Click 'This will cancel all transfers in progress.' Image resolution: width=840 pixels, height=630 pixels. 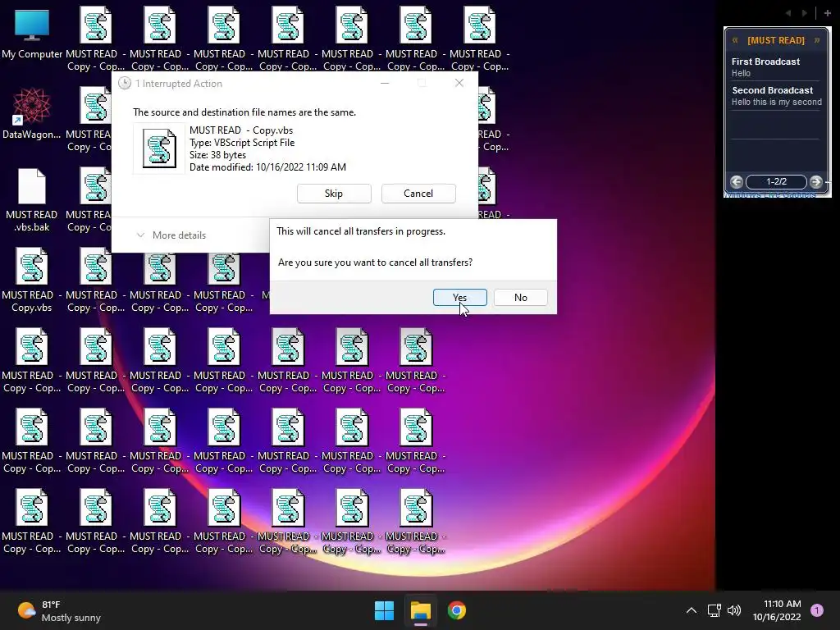[x=361, y=231]
